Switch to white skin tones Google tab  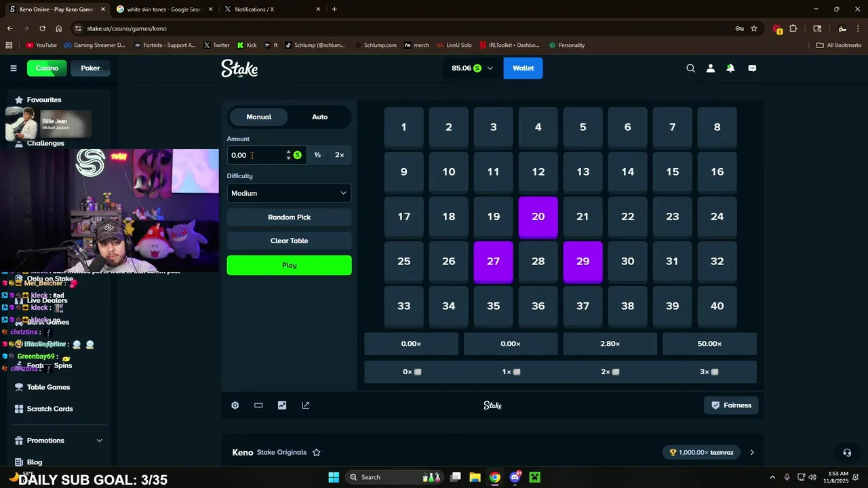click(x=165, y=9)
